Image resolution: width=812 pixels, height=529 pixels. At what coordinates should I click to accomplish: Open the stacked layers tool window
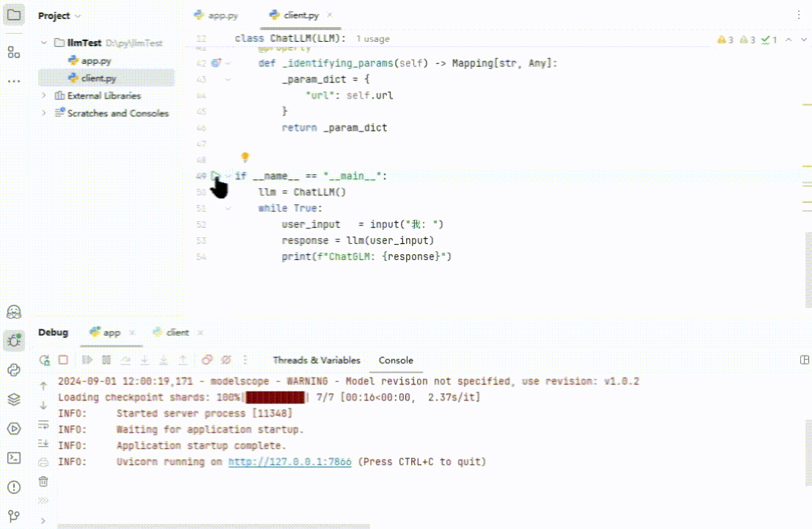pyautogui.click(x=14, y=399)
